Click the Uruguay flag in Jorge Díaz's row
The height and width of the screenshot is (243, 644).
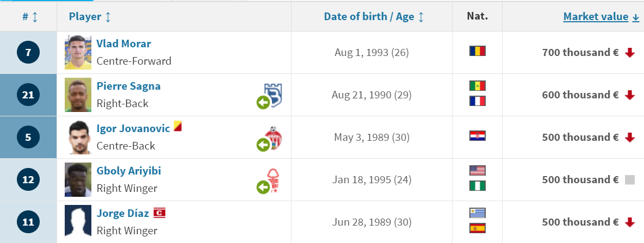pyautogui.click(x=477, y=213)
